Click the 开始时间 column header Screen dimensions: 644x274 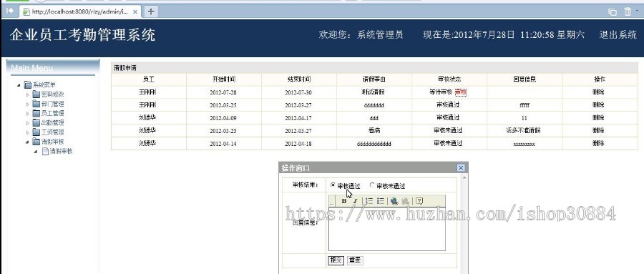pyautogui.click(x=224, y=79)
